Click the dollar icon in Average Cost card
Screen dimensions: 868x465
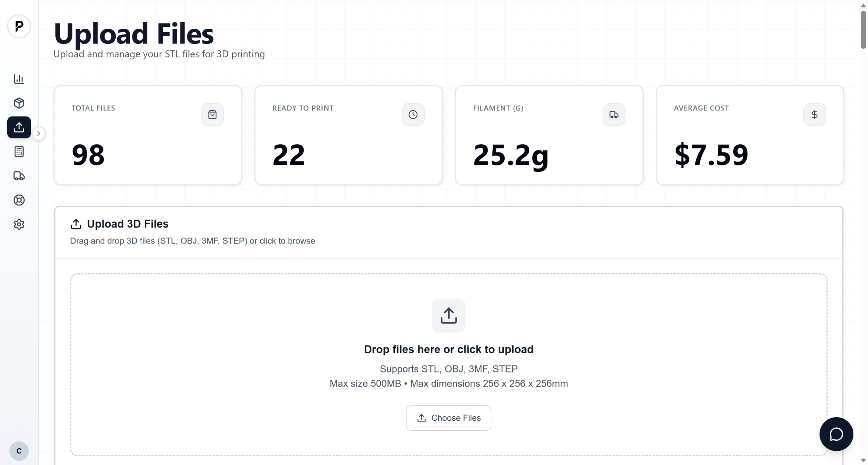point(815,114)
